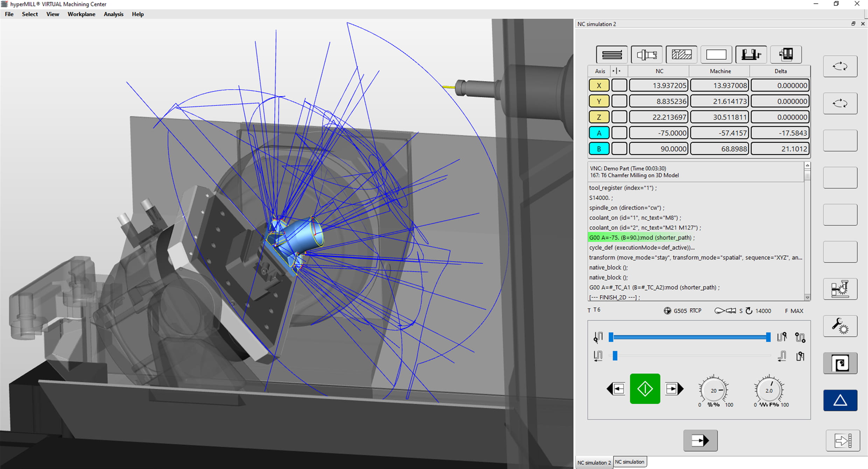This screenshot has width=868, height=469.
Task: Click the B axis Machine value field
Action: click(720, 149)
